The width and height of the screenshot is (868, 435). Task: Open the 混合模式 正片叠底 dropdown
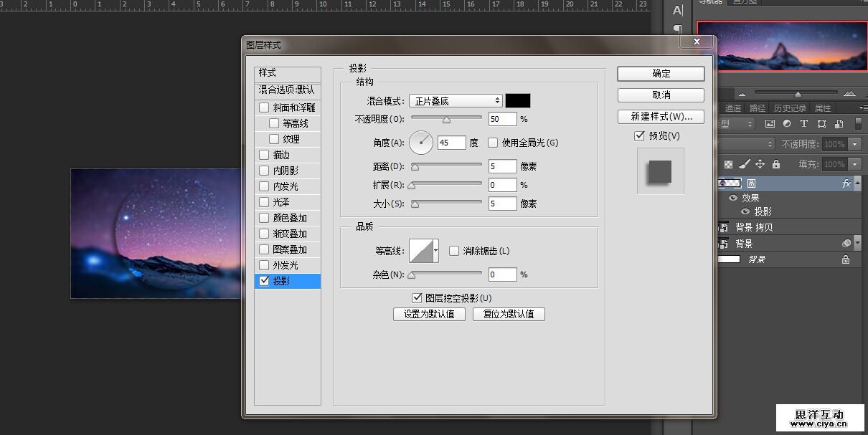point(455,101)
